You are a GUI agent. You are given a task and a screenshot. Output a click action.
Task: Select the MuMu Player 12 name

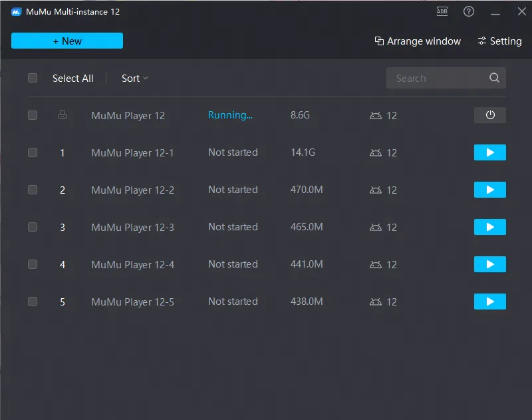click(128, 115)
